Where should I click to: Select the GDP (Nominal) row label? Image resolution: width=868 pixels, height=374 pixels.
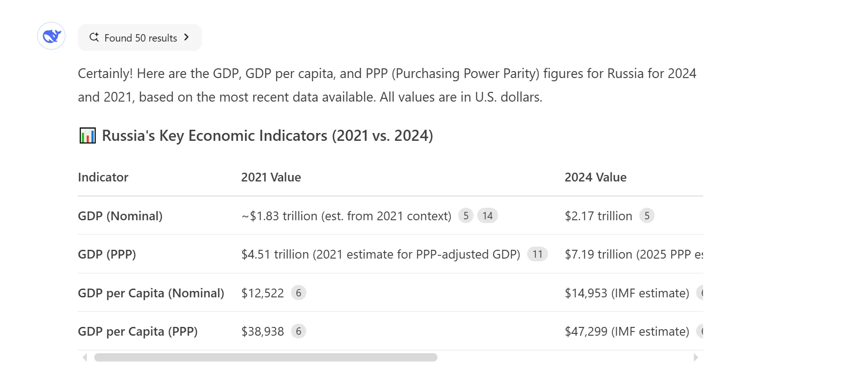pos(120,216)
